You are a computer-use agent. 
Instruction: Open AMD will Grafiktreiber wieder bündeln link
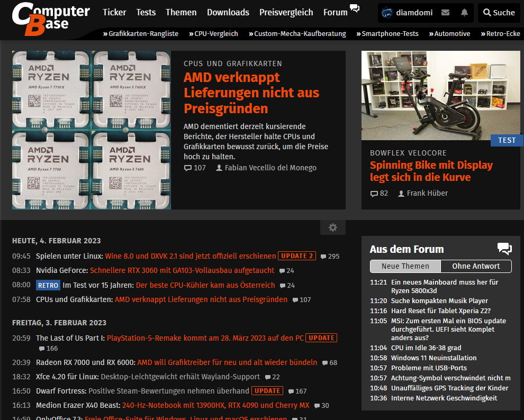point(227,362)
